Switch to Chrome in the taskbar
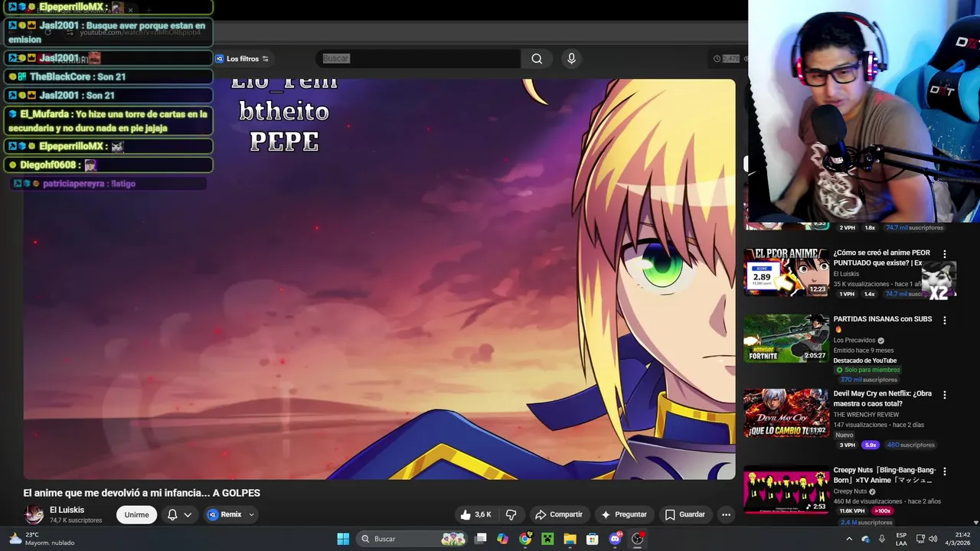 pos(525,539)
